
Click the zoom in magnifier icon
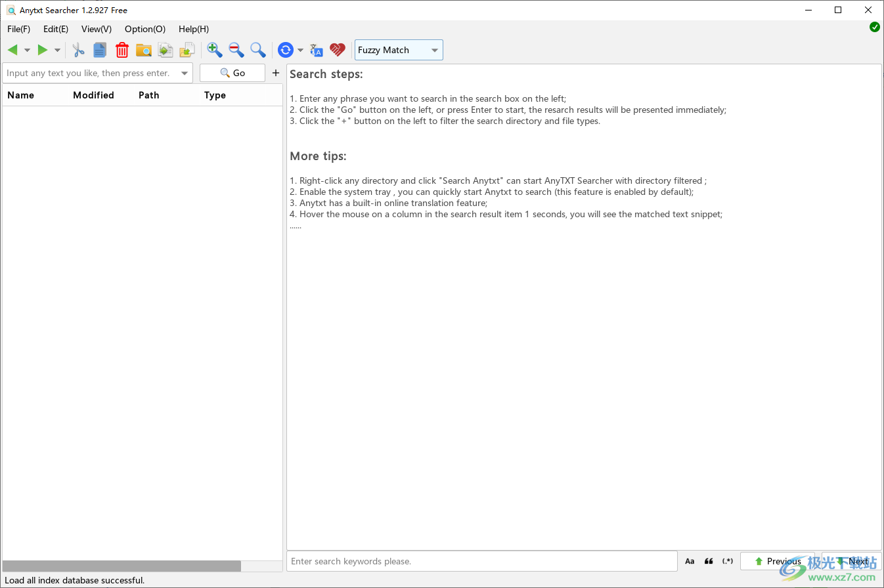215,50
